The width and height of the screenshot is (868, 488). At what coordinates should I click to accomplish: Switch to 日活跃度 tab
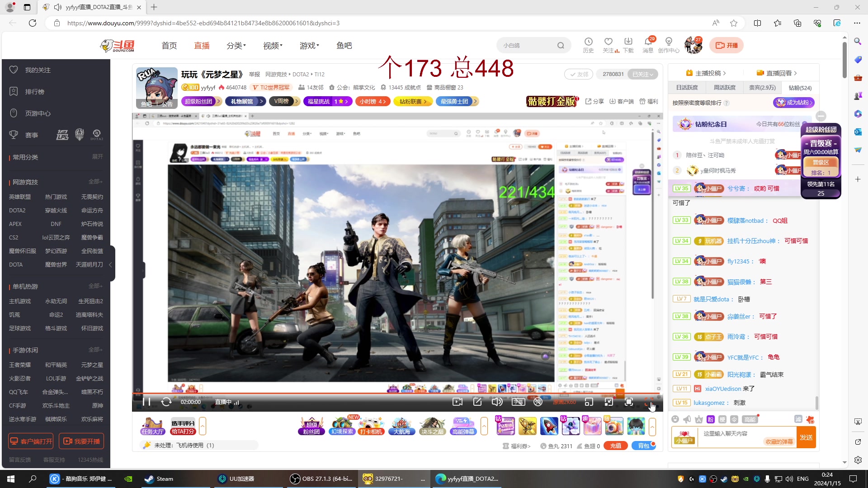pos(687,88)
